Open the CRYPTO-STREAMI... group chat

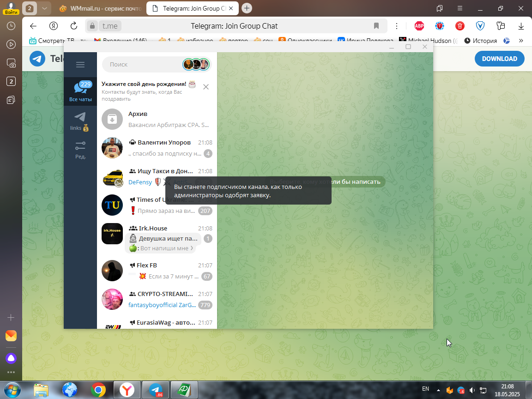[x=157, y=299]
